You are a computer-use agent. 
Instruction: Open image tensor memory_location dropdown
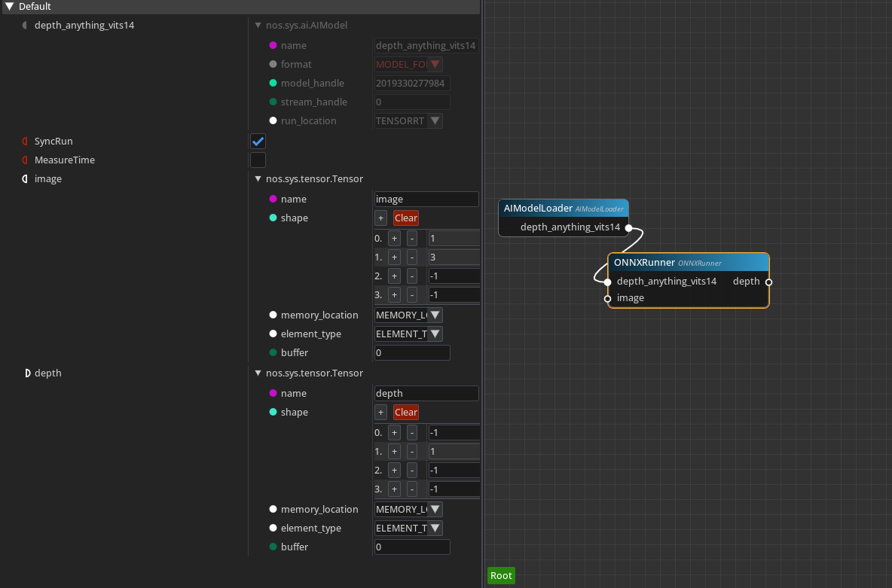click(x=408, y=315)
